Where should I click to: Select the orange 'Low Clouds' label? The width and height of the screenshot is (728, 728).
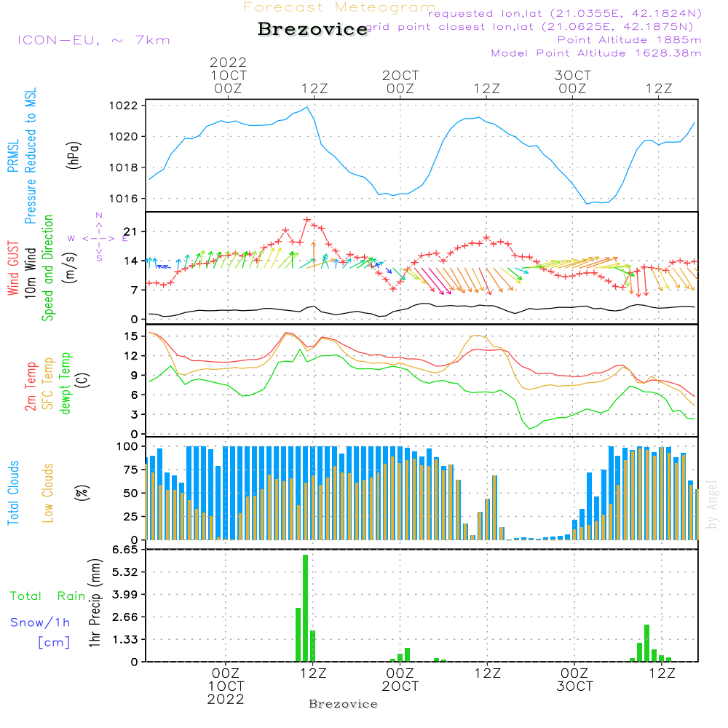tap(48, 493)
